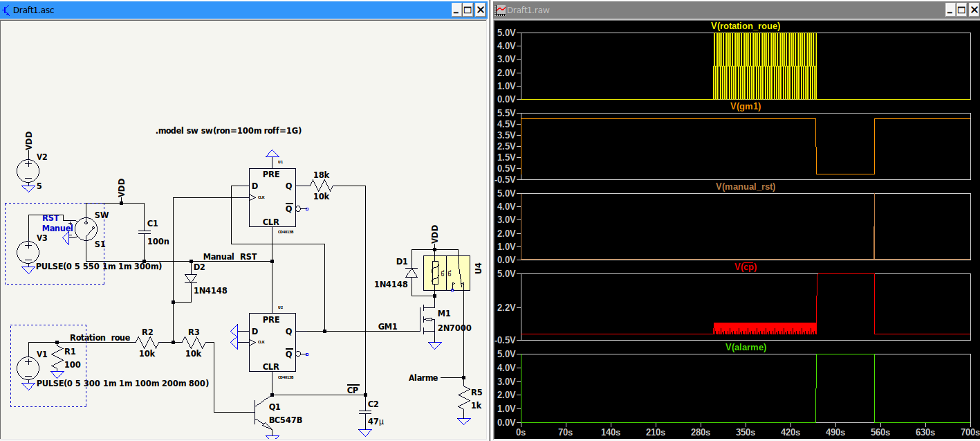
Task: Select the V(gm1) trace label
Action: pyautogui.click(x=746, y=107)
